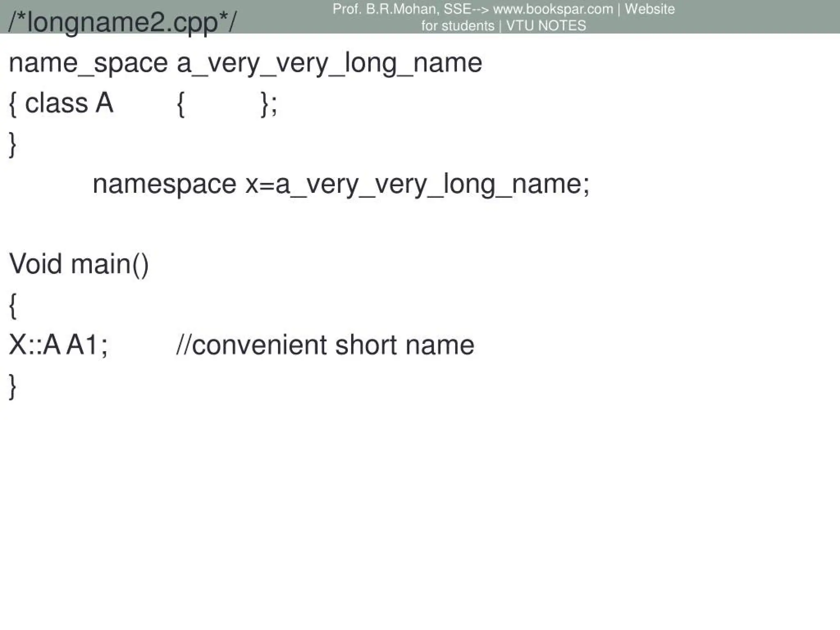Click the www.bookspar.com link in header
This screenshot has width=840, height=630.
click(553, 9)
